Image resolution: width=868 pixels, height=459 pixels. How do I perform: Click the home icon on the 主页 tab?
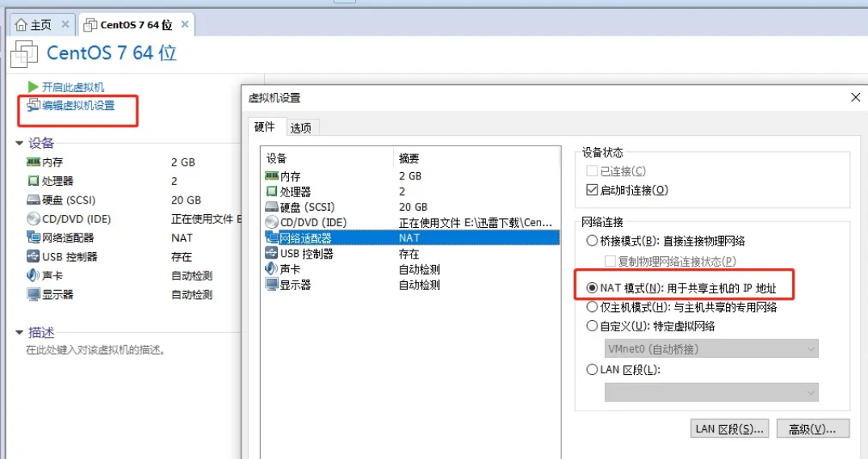tap(21, 24)
